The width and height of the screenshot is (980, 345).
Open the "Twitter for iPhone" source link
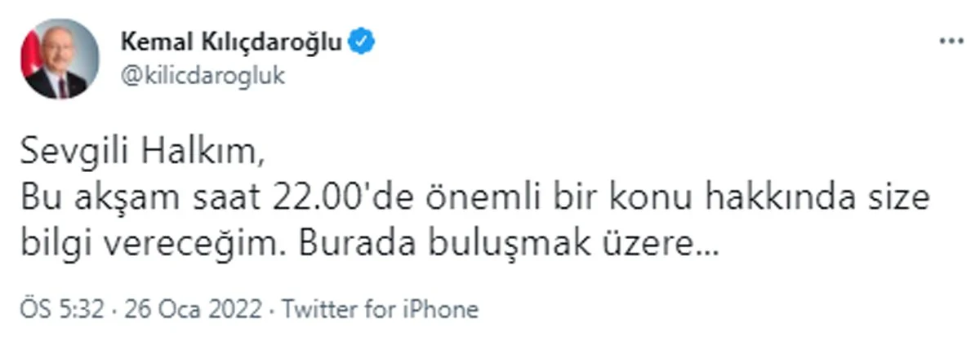point(380,310)
